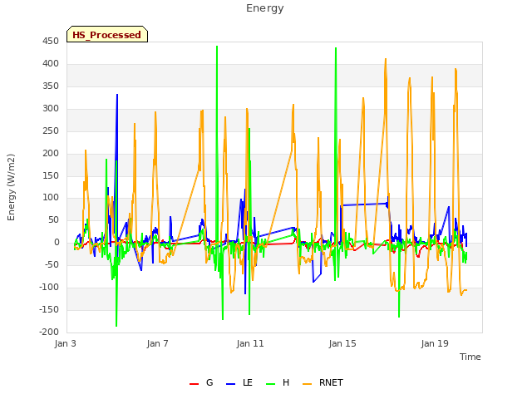Toggle the H series in the legend
The width and height of the screenshot is (532, 399).
pos(278,382)
